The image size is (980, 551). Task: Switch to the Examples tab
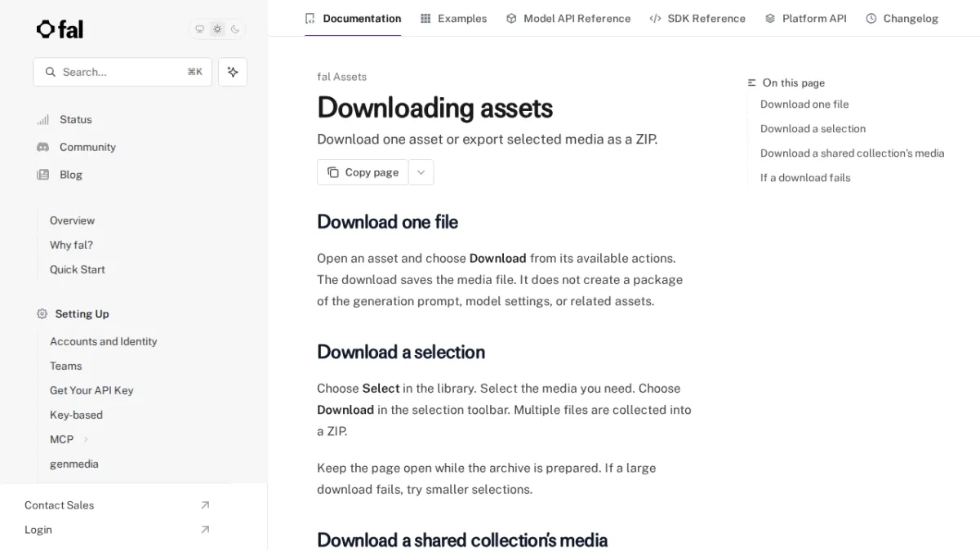tap(453, 18)
